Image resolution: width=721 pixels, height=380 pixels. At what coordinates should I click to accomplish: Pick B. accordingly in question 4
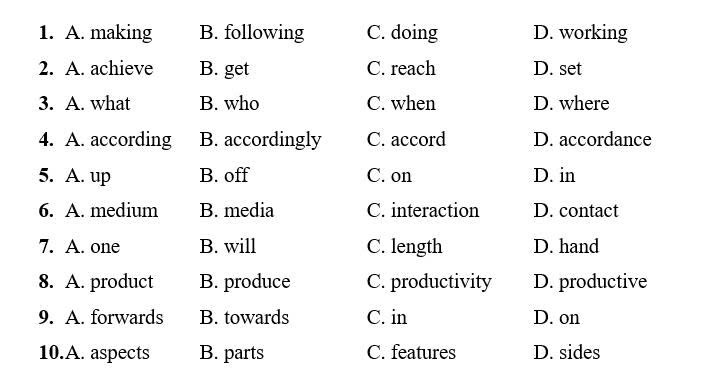pyautogui.click(x=260, y=140)
